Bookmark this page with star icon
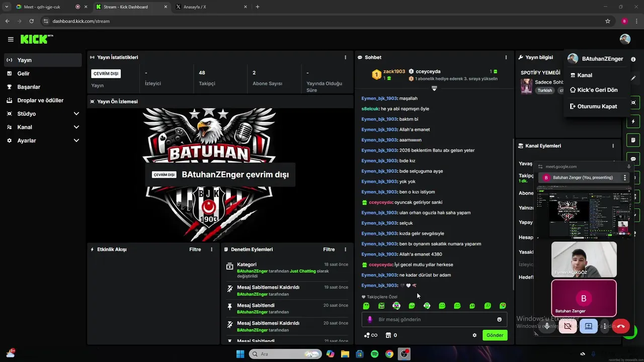This screenshot has height=362, width=644. pyautogui.click(x=608, y=21)
